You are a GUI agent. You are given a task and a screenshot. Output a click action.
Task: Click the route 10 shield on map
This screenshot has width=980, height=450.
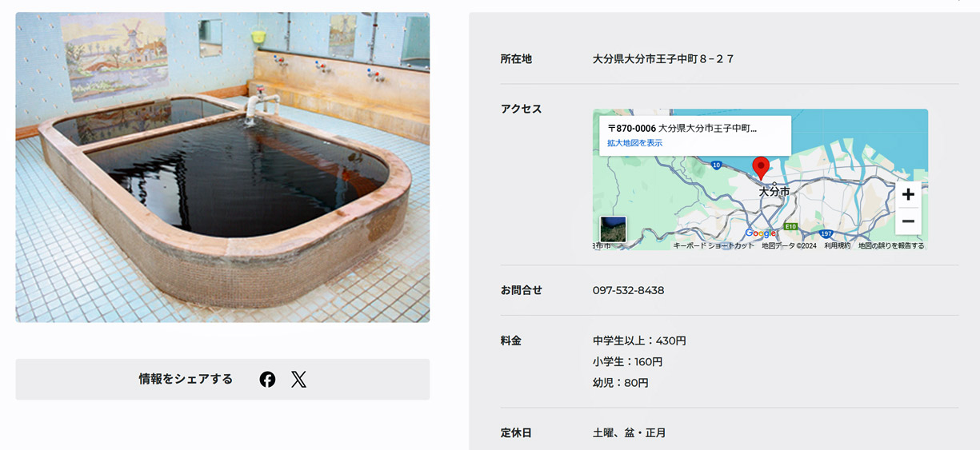tap(716, 165)
